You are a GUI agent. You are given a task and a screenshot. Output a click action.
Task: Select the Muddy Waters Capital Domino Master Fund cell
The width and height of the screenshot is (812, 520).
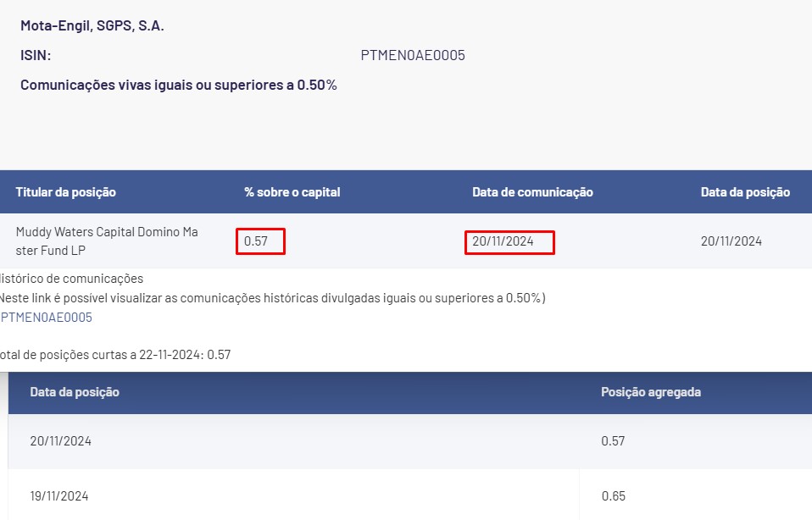tap(107, 241)
